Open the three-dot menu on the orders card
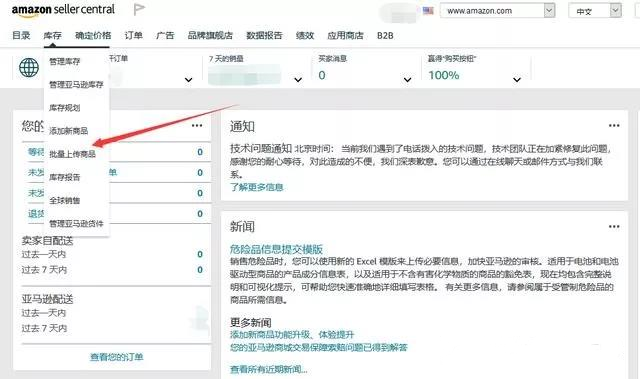The width and height of the screenshot is (640, 379). [x=197, y=126]
